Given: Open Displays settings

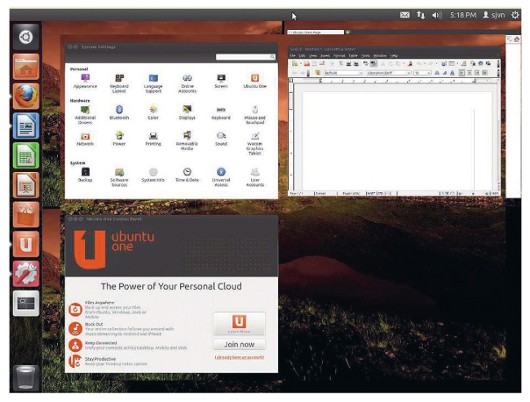Looking at the screenshot, I should [x=187, y=113].
